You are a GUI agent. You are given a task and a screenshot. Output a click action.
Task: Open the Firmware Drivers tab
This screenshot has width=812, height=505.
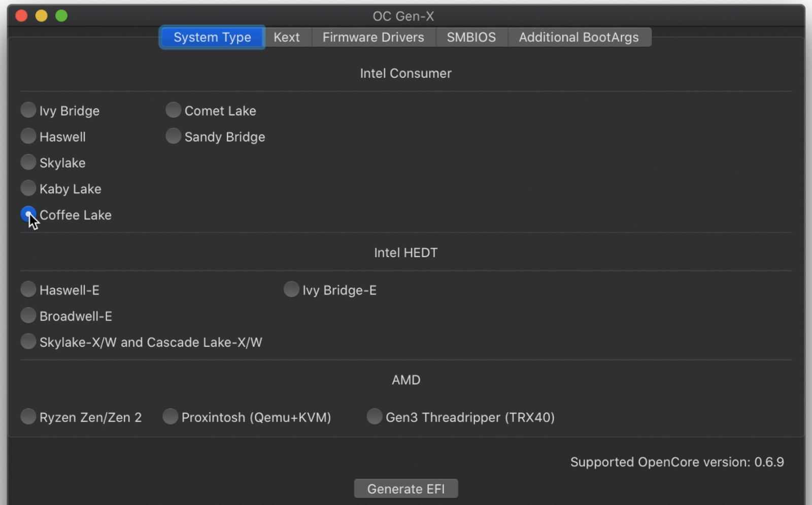373,37
